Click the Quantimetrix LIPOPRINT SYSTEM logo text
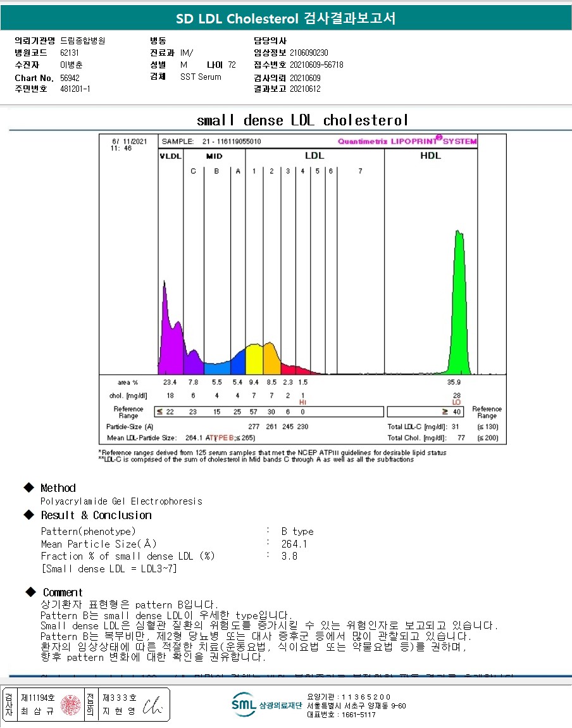 (x=407, y=141)
